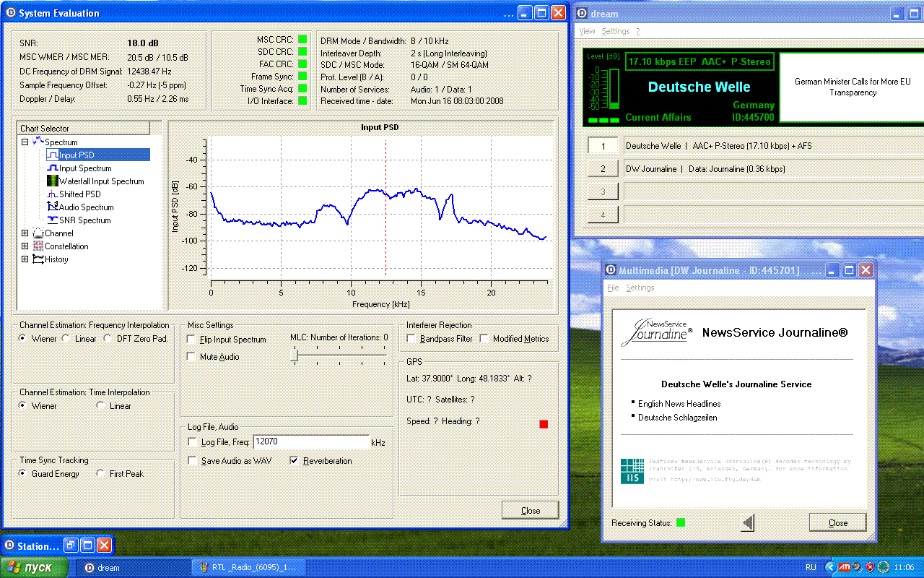
Task: Toggle the Log File checkbox
Action: tap(192, 441)
